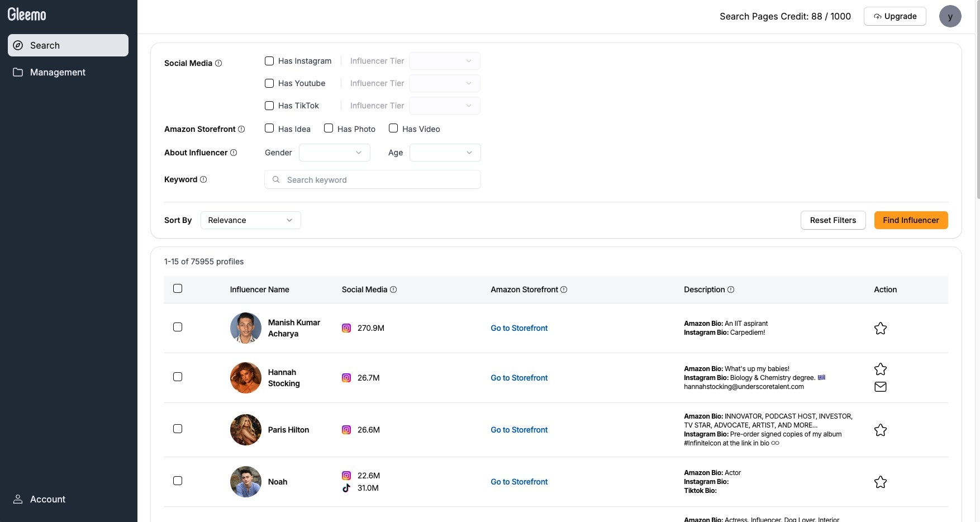This screenshot has height=522, width=980.
Task: Click the email icon for Hannah Stocking
Action: pyautogui.click(x=881, y=387)
